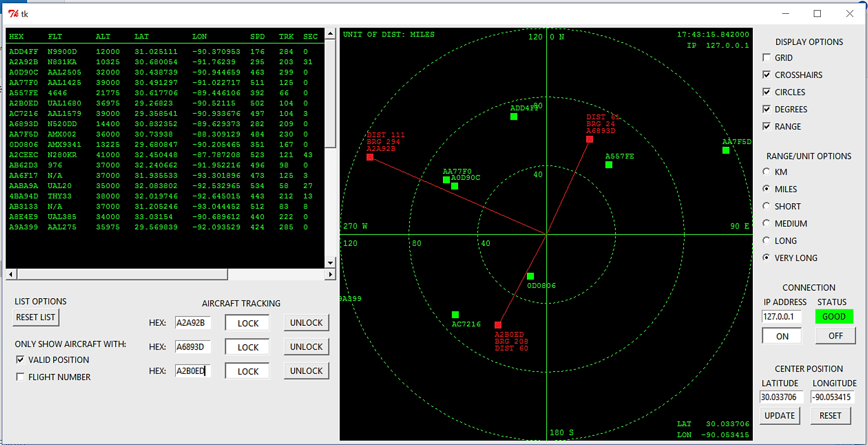868x445 pixels.
Task: Select the AAL2505 flight row
Action: click(165, 72)
